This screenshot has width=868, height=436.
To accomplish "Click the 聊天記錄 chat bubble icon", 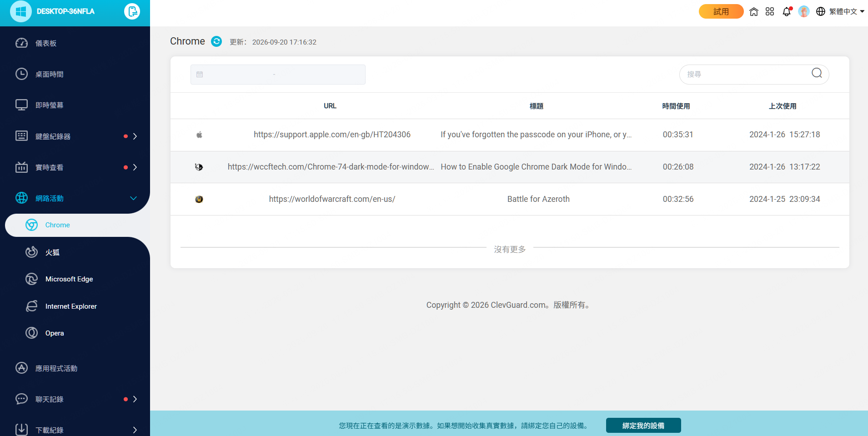I will click(x=21, y=399).
